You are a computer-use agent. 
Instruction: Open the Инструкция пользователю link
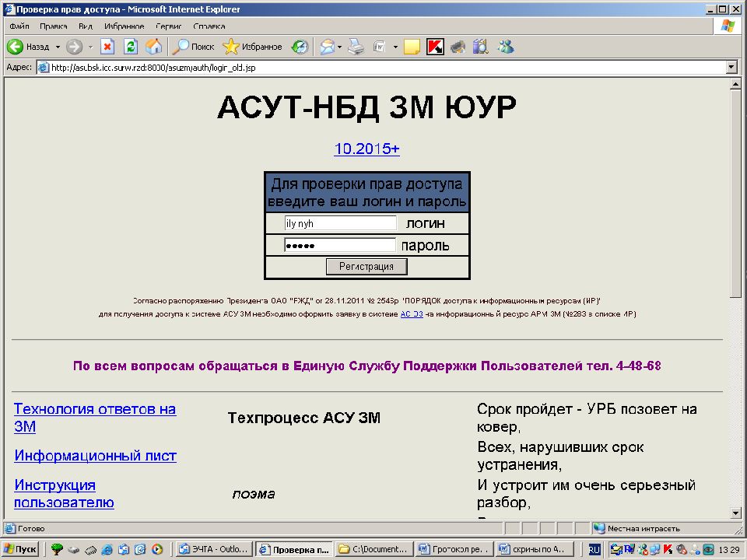tap(64, 493)
